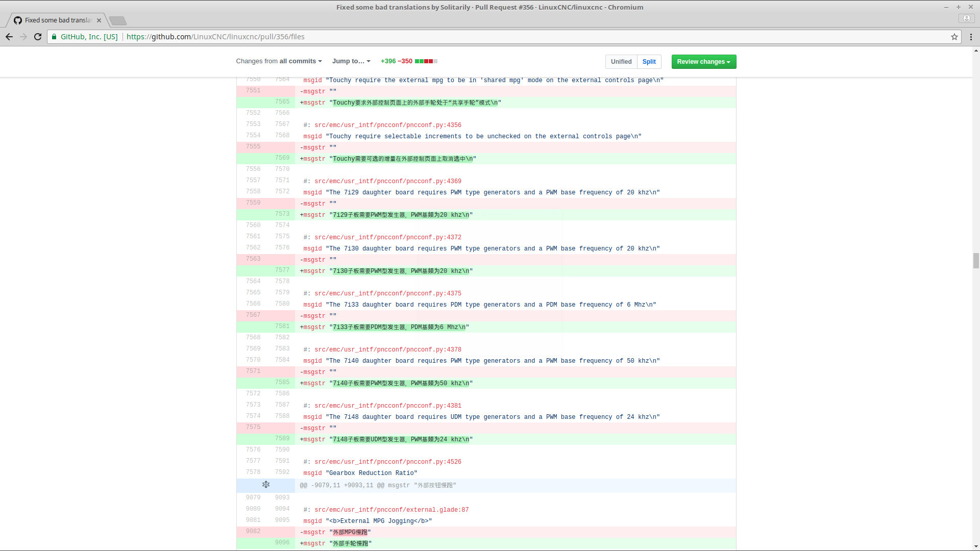Image resolution: width=980 pixels, height=551 pixels.
Task: Click the '+396' additions count
Action: point(388,61)
